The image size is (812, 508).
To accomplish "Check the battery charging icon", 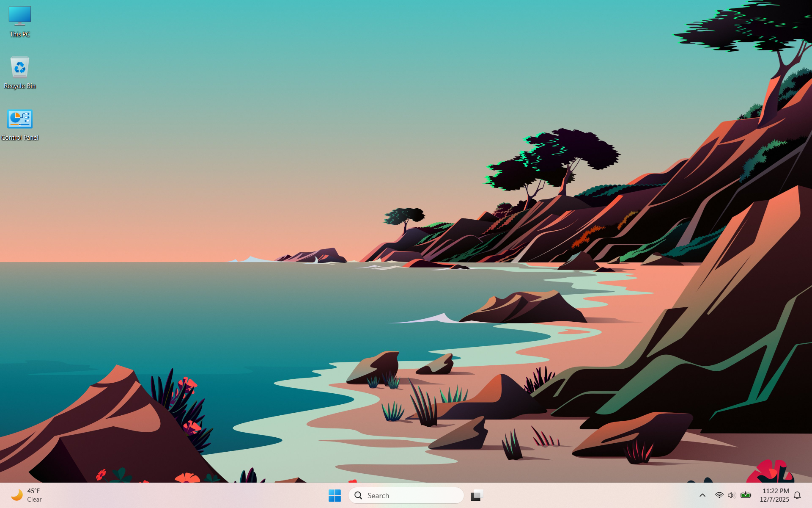I will [x=746, y=495].
